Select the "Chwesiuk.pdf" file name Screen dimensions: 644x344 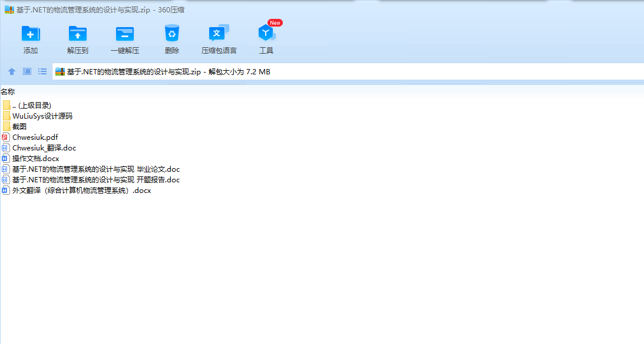(x=35, y=137)
